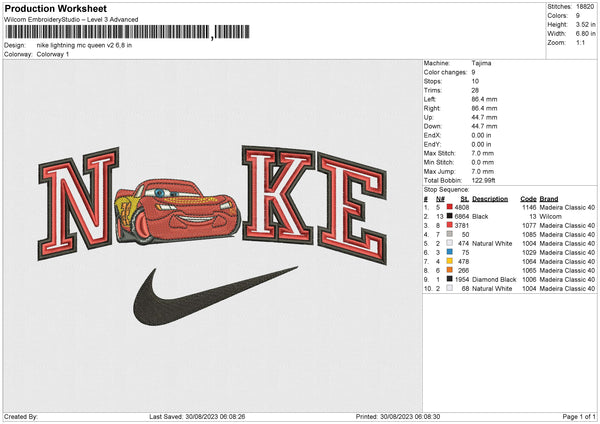Select the Natural White description in row 10
600x424 pixels.
pyautogui.click(x=492, y=289)
